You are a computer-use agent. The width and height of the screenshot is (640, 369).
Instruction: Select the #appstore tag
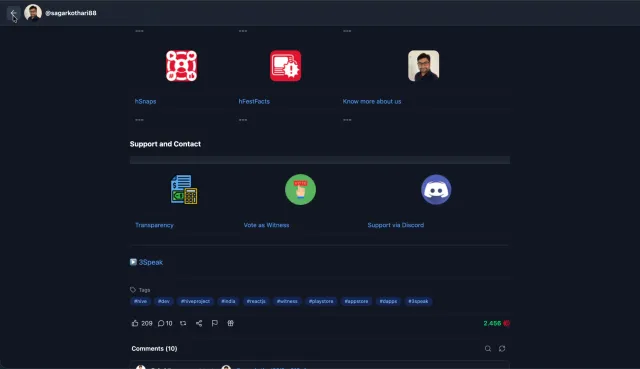point(356,301)
